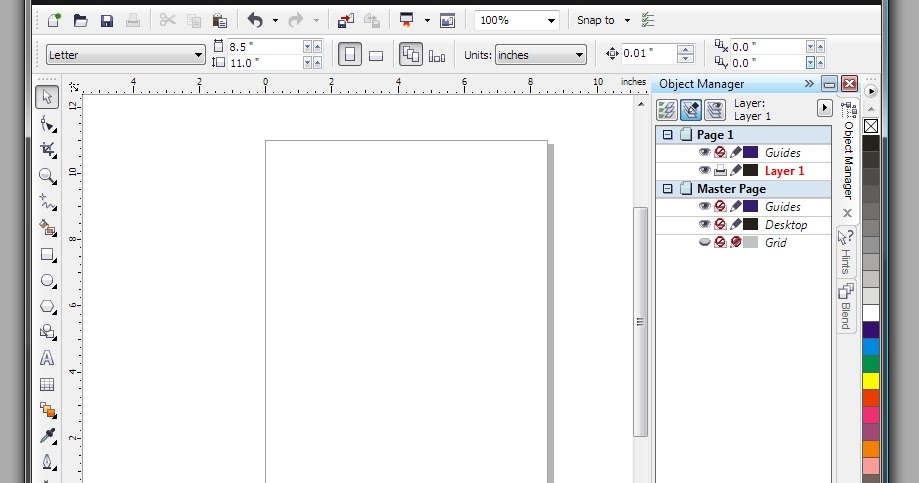
Task: Select the Desktop layer row
Action: [743, 225]
